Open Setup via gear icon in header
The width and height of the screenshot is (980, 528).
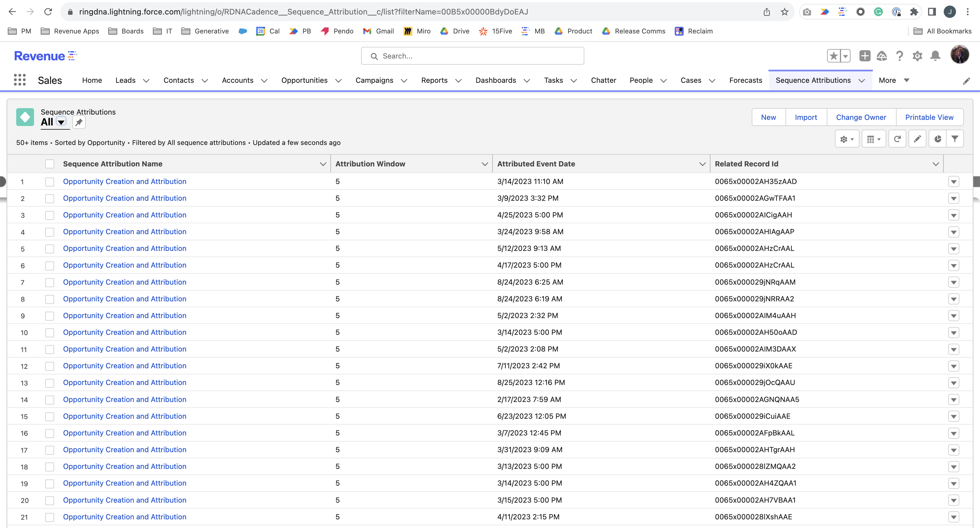[x=917, y=56]
